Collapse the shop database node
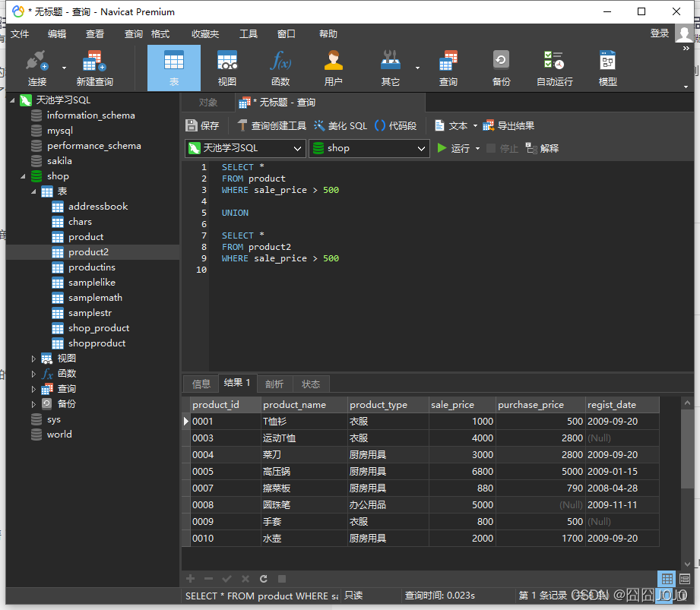Screen dimensions: 700x610 23,176
